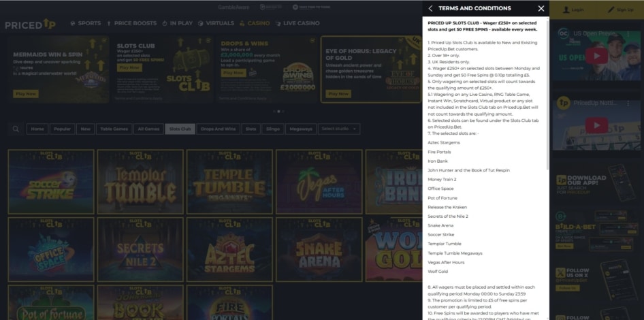Play the PricedUp Nottingham YouTube video

(596, 125)
